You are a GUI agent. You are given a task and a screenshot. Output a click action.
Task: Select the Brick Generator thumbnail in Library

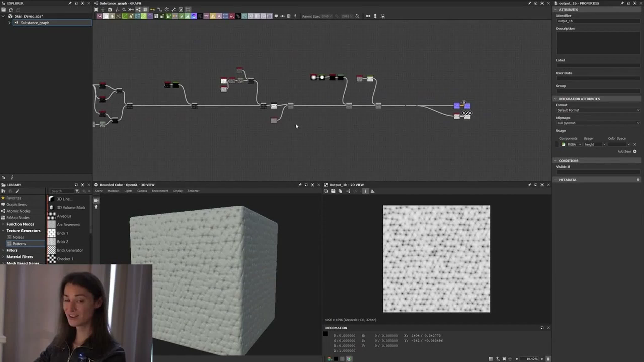tap(52, 250)
